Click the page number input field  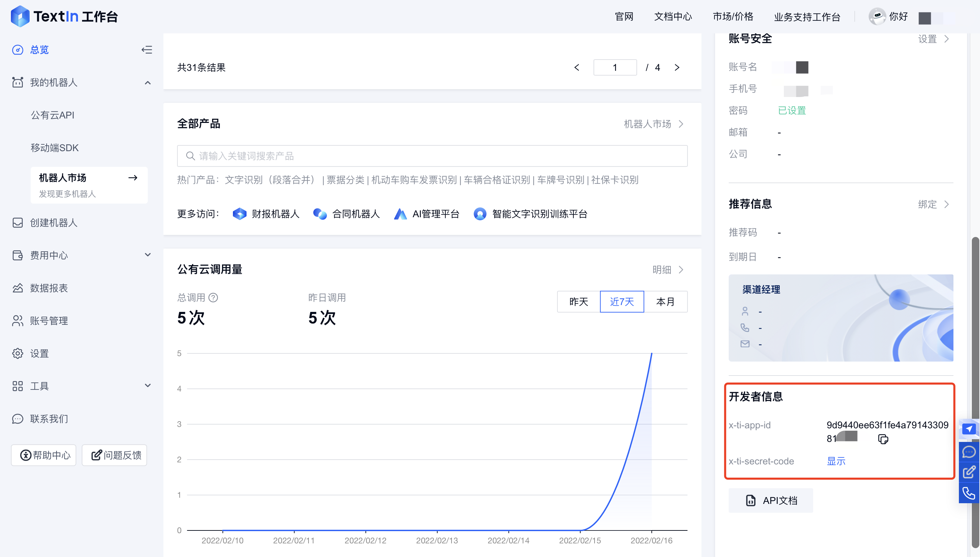(x=615, y=68)
